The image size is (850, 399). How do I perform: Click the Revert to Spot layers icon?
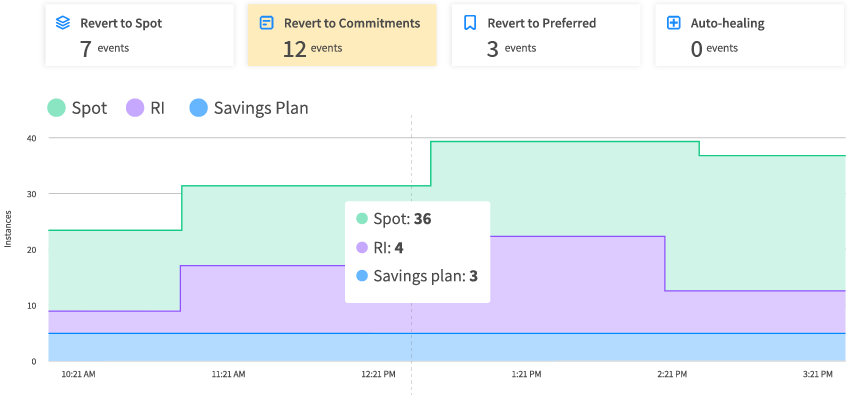(x=63, y=23)
